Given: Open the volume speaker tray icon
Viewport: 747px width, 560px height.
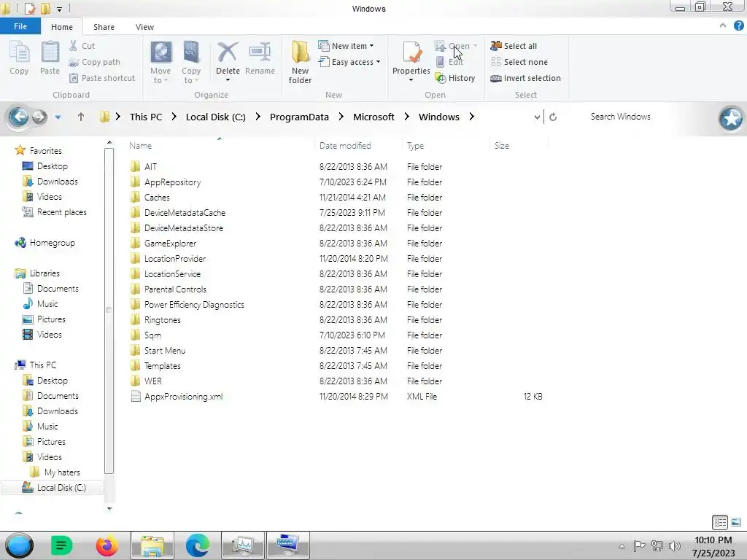Looking at the screenshot, I should click(674, 545).
